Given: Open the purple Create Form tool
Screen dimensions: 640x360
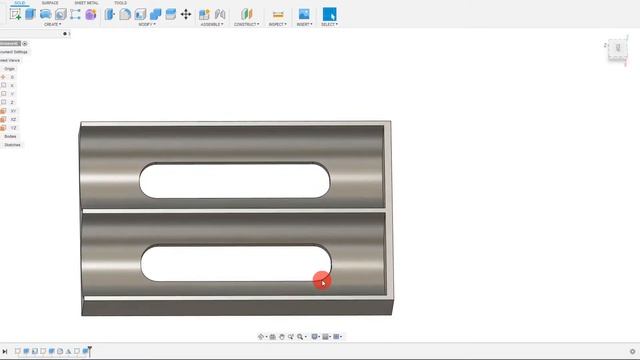Looking at the screenshot, I should [91, 14].
